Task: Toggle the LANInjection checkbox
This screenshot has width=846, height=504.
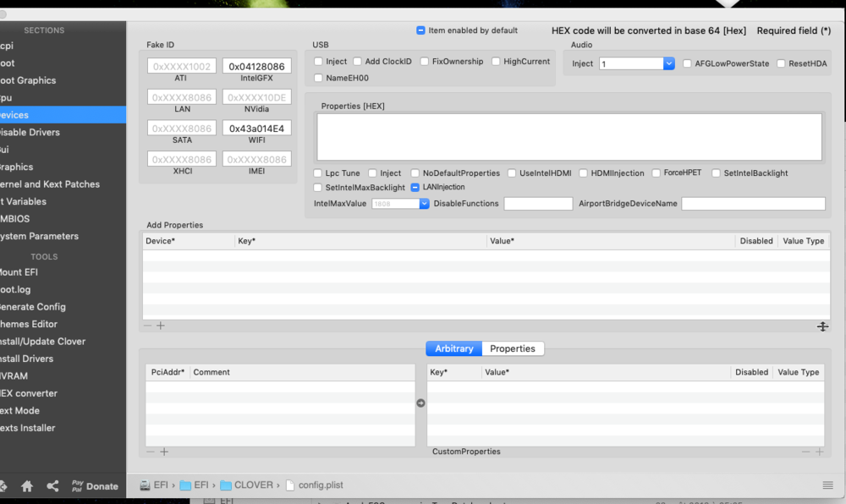Action: (x=416, y=187)
